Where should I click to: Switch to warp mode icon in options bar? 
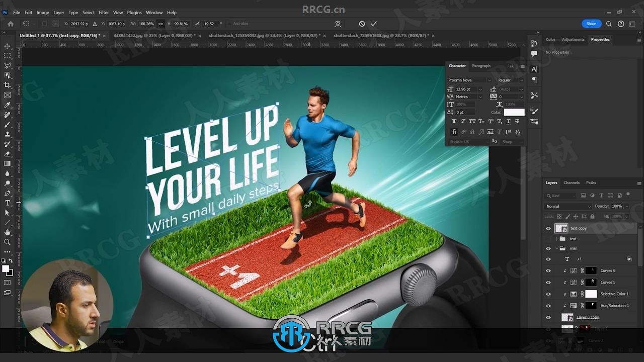pos(338,24)
